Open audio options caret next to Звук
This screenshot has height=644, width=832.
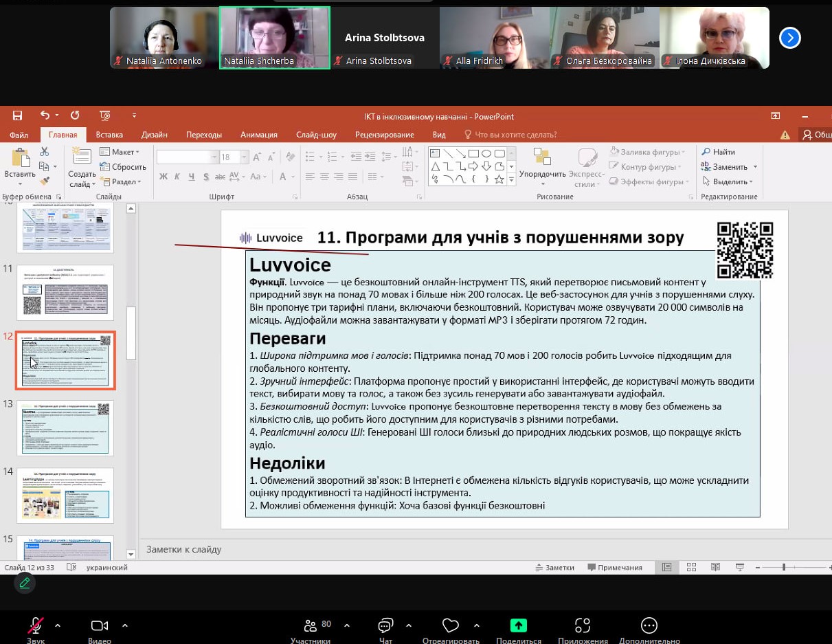[58, 625]
